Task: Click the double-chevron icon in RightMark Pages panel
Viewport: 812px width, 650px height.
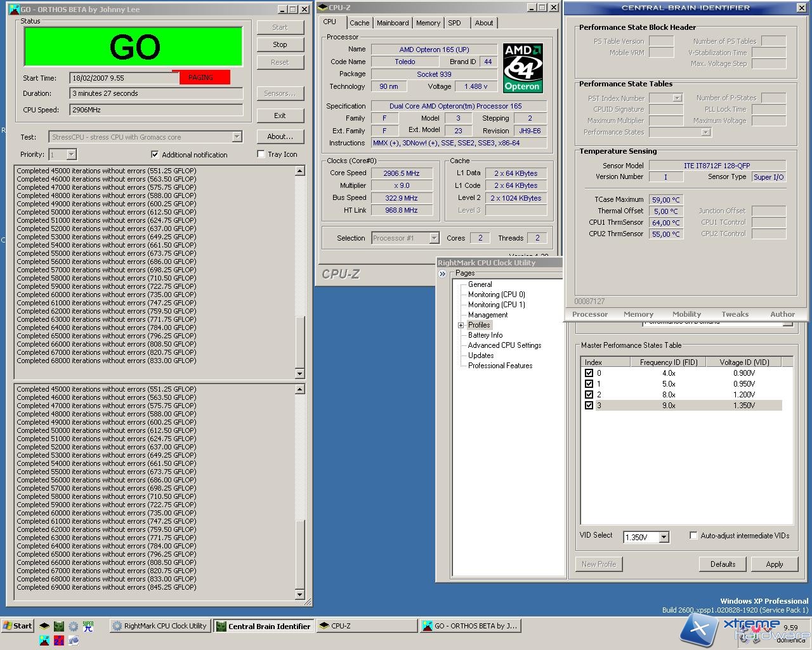Action: 443,274
